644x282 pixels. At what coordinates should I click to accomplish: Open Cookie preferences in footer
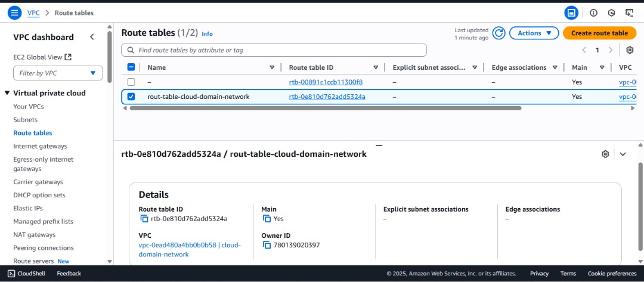pyautogui.click(x=612, y=274)
